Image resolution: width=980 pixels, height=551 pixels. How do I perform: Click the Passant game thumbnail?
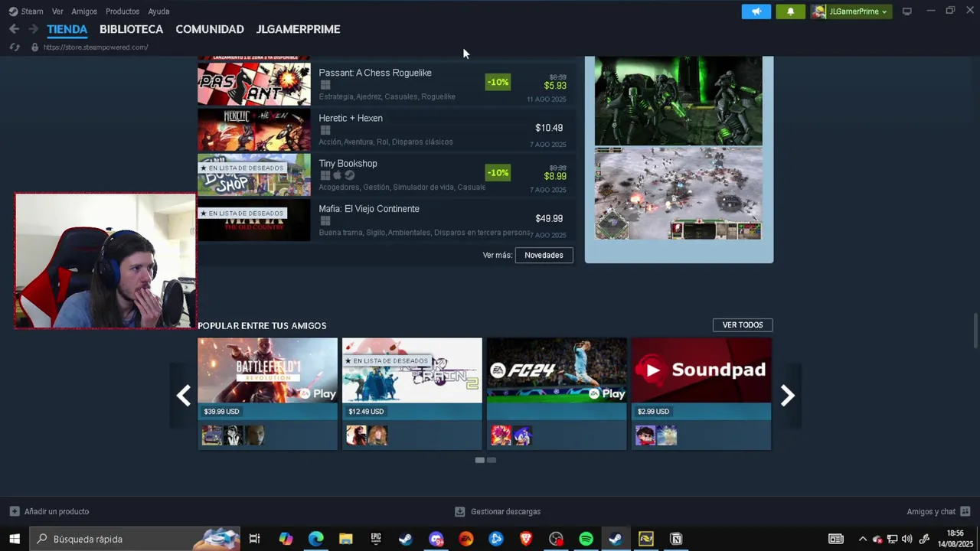254,84
